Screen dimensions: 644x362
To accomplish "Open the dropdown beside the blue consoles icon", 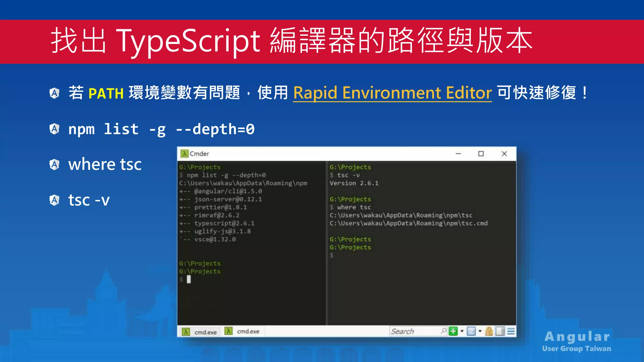I will pyautogui.click(x=480, y=331).
